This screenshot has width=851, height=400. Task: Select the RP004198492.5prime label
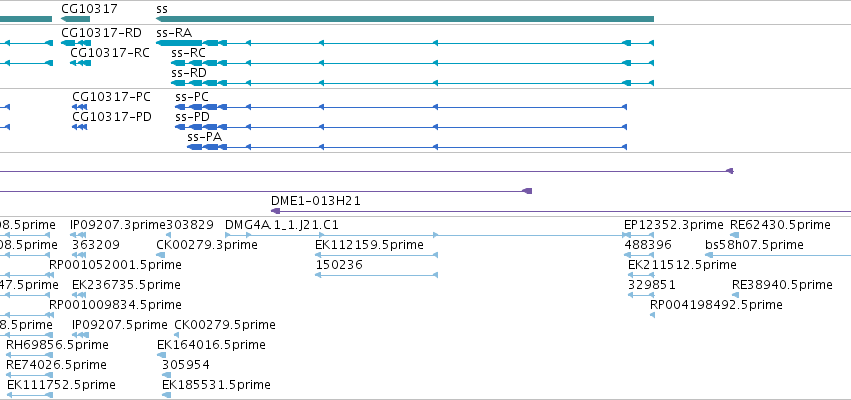[716, 305]
